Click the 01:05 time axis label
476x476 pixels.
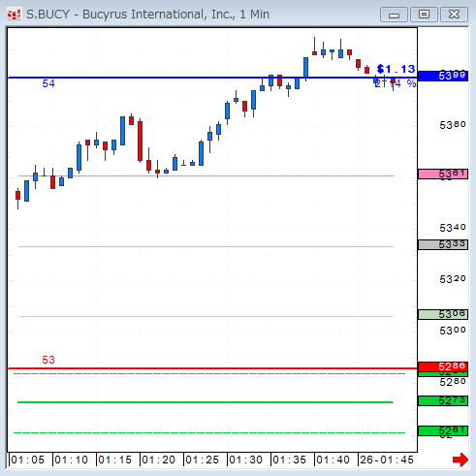pyautogui.click(x=27, y=460)
